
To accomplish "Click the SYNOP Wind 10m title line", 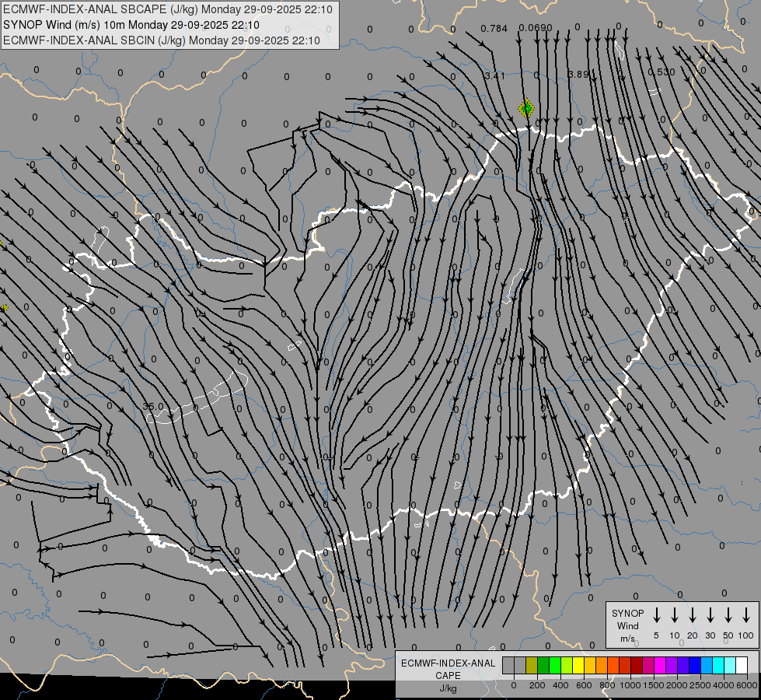I will [x=131, y=25].
